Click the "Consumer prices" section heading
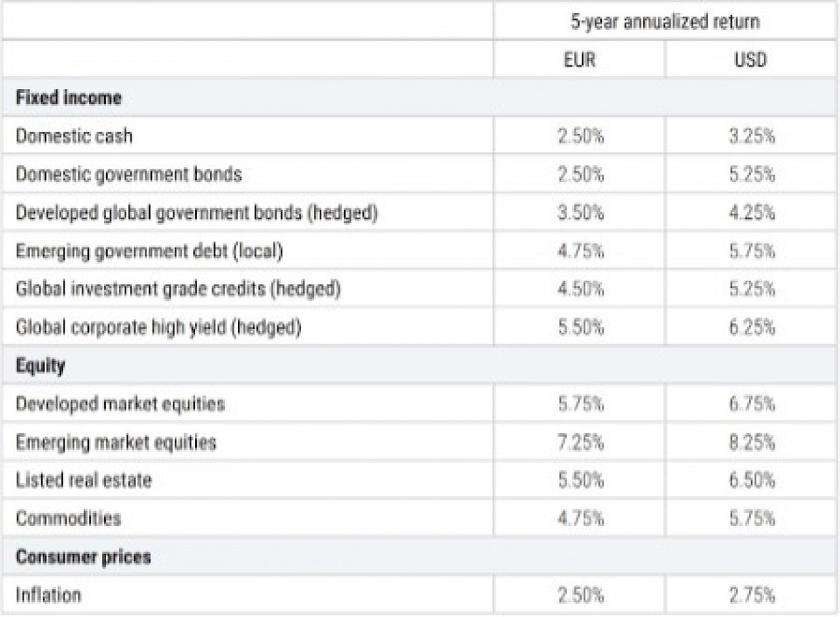This screenshot has height=617, width=840. pos(83,557)
